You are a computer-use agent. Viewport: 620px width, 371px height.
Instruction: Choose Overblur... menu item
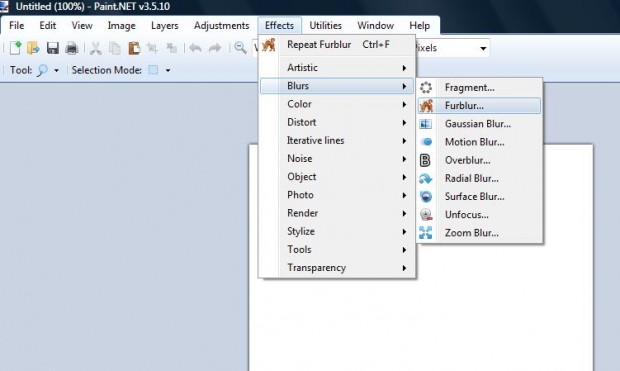click(x=479, y=160)
